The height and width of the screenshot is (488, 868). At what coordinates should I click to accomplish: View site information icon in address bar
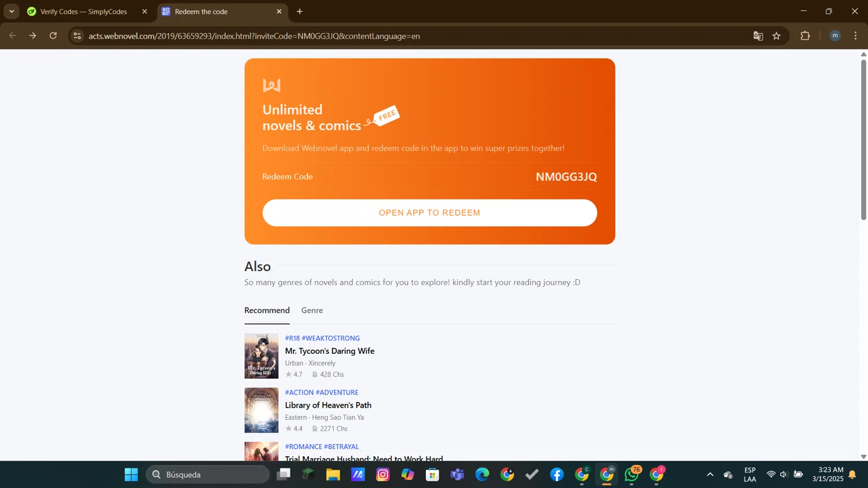pyautogui.click(x=77, y=36)
